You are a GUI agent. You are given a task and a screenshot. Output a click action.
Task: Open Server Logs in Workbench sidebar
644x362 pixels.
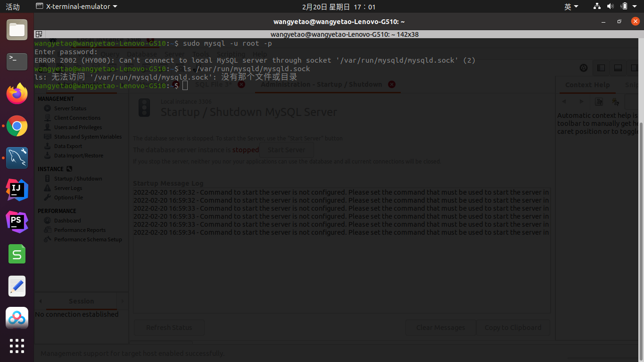click(68, 188)
